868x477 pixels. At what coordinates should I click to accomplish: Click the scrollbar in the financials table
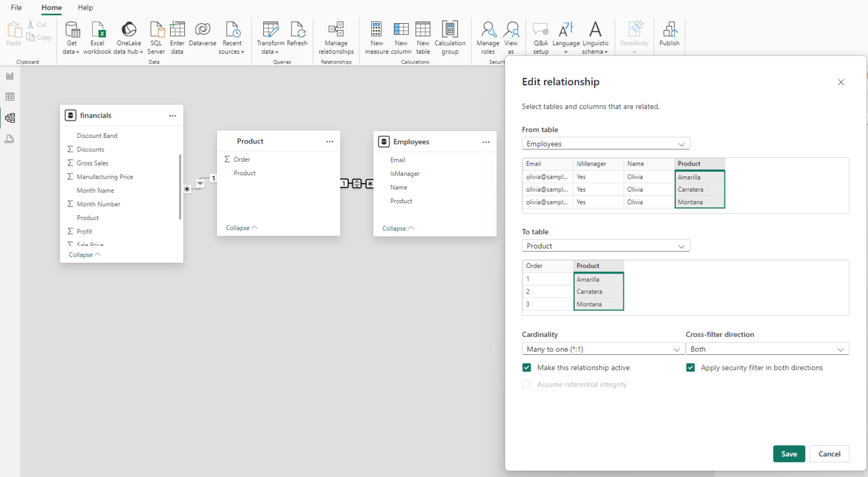pos(181,187)
